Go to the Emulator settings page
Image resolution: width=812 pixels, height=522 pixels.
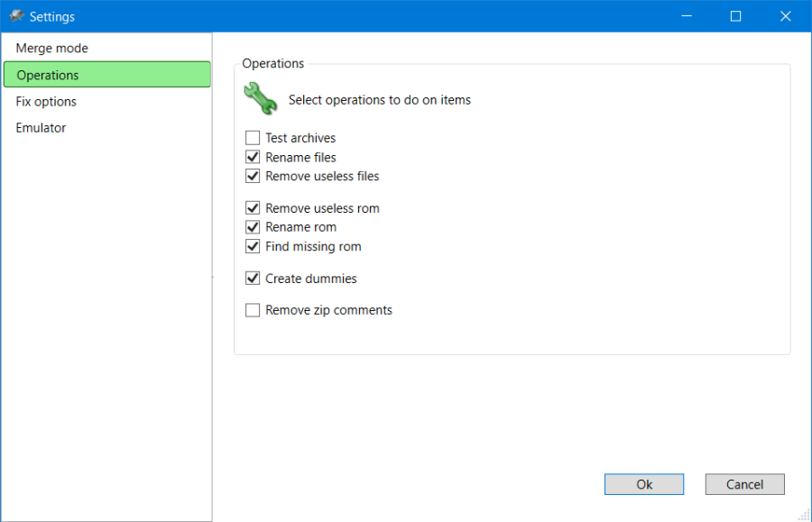pos(41,128)
